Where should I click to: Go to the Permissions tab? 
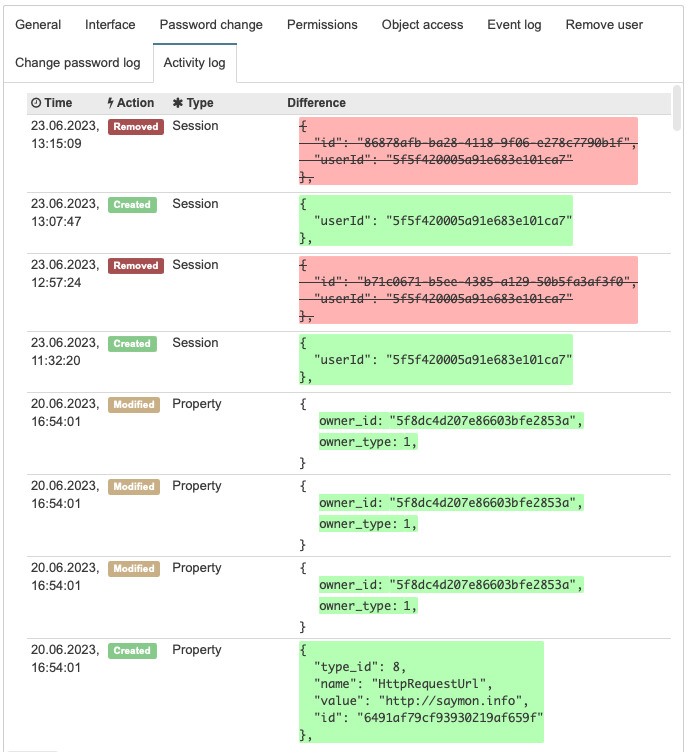322,24
